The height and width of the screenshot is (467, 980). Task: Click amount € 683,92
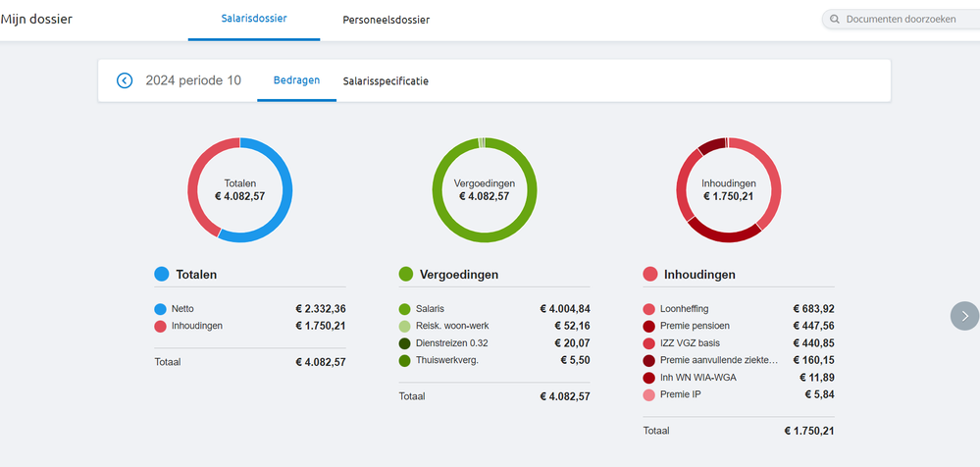[x=814, y=309]
